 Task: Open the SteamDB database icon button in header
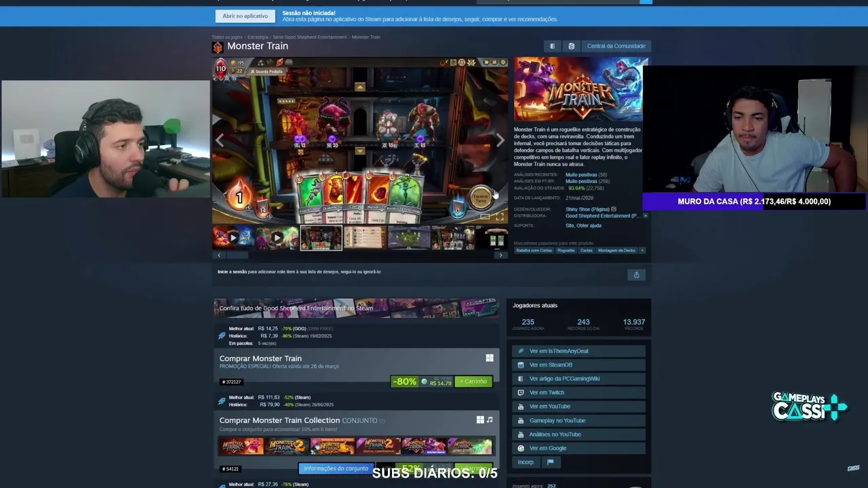click(571, 46)
